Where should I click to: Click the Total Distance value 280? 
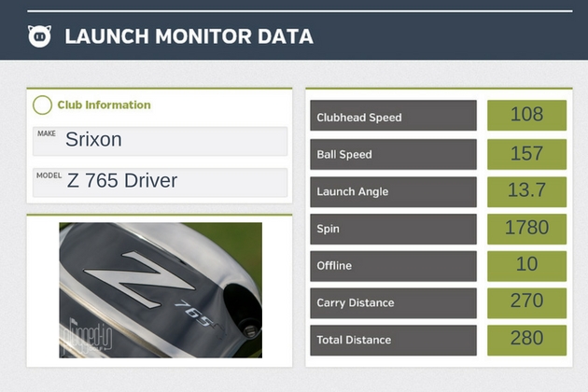(527, 341)
